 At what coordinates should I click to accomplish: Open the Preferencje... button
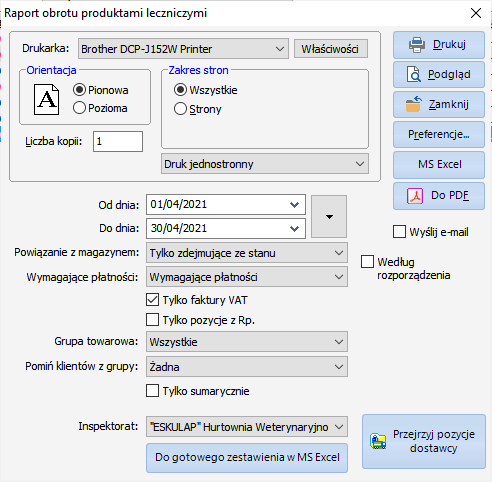click(x=439, y=135)
